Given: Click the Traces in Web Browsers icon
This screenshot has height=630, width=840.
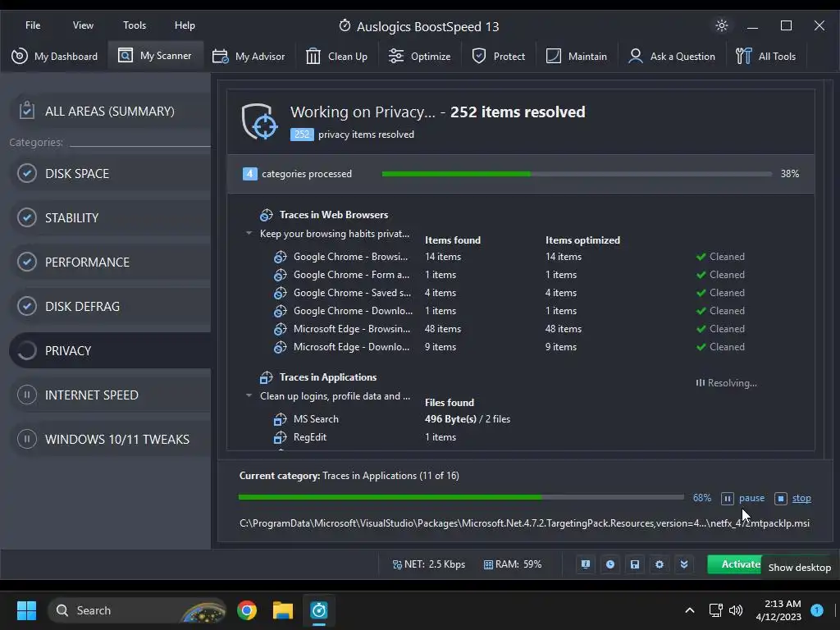Looking at the screenshot, I should [267, 215].
